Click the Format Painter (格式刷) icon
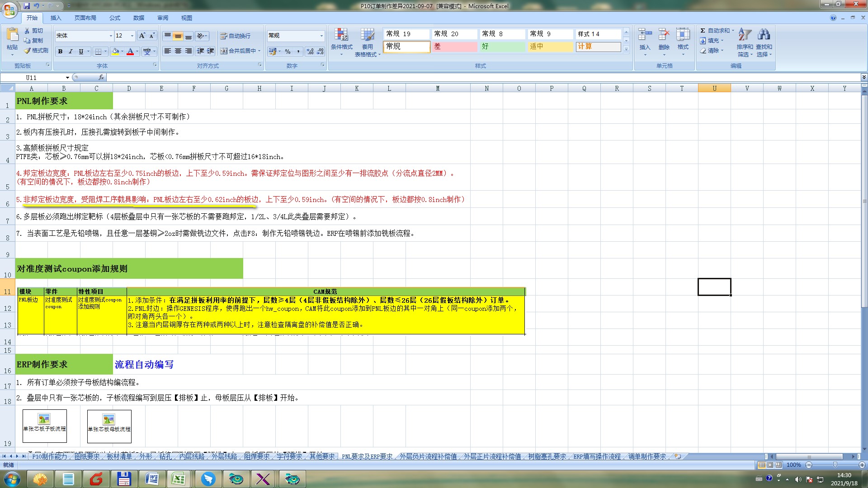 27,51
